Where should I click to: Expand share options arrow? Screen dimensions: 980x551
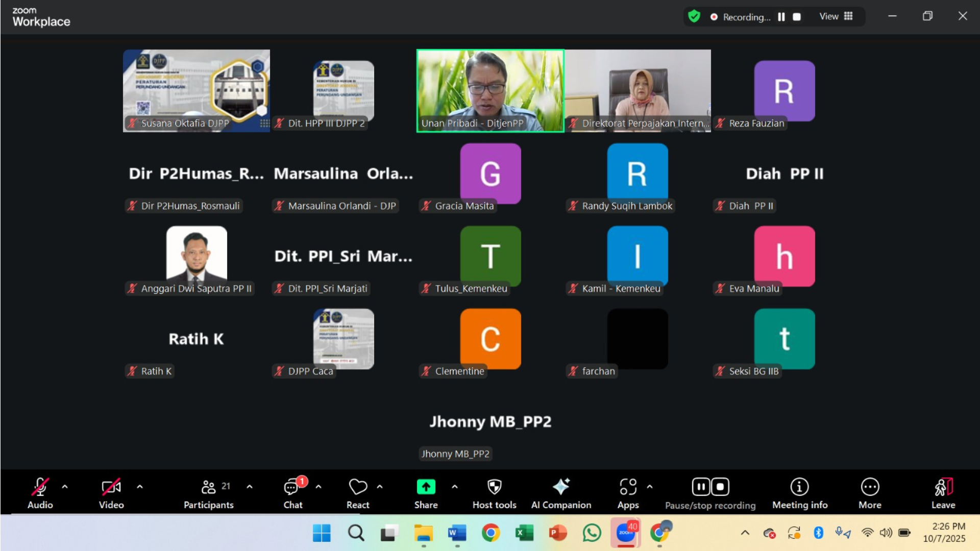click(x=455, y=487)
